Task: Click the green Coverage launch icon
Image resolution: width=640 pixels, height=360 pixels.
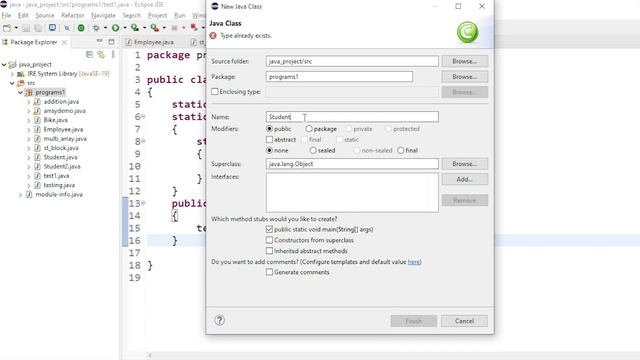Action: (x=81, y=28)
